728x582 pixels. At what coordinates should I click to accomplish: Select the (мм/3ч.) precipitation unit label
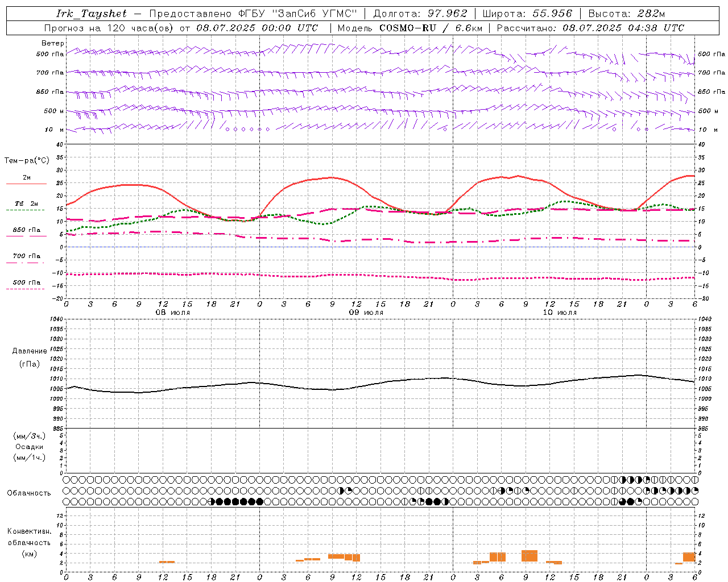(x=30, y=436)
